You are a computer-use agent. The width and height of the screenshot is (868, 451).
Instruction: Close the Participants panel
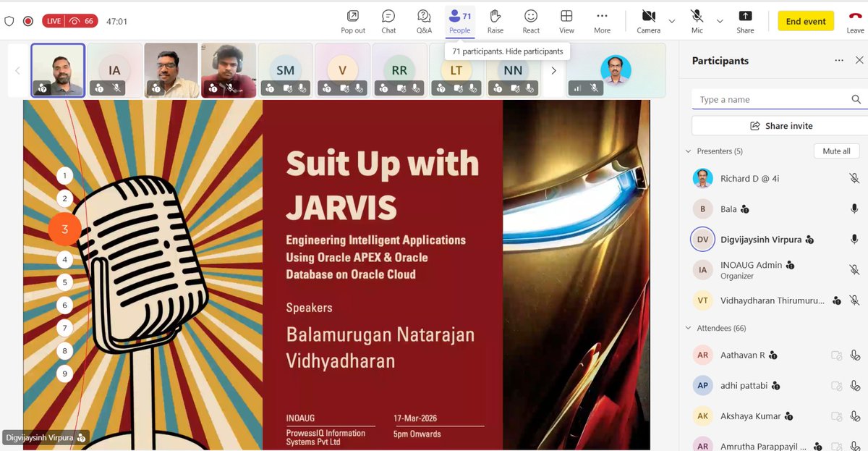click(859, 61)
